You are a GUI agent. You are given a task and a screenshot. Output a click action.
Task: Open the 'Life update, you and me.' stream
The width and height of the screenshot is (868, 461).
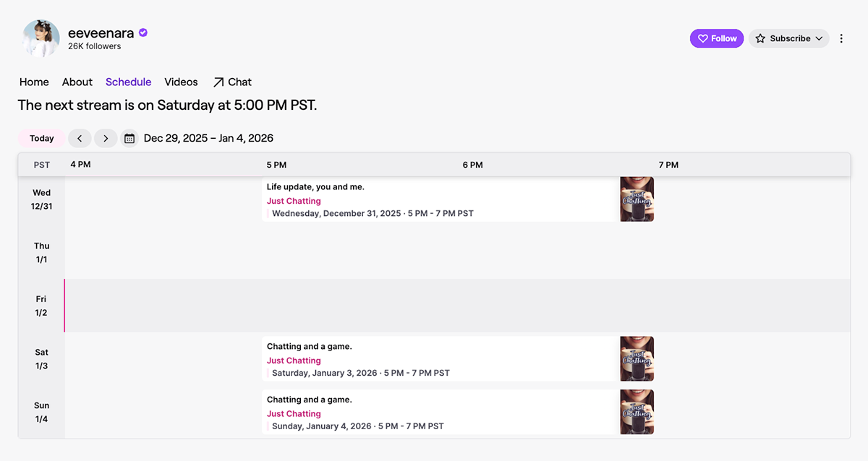tap(315, 187)
